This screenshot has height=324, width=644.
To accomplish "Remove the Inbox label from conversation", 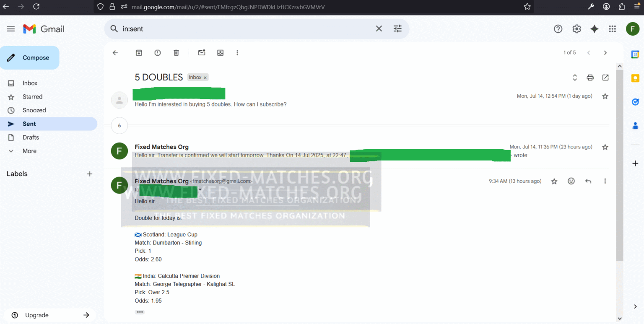I will [205, 78].
